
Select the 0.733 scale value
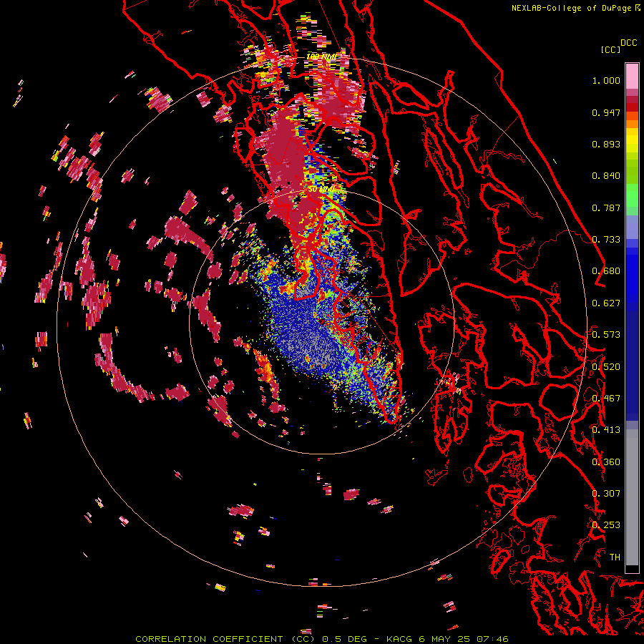click(x=606, y=240)
